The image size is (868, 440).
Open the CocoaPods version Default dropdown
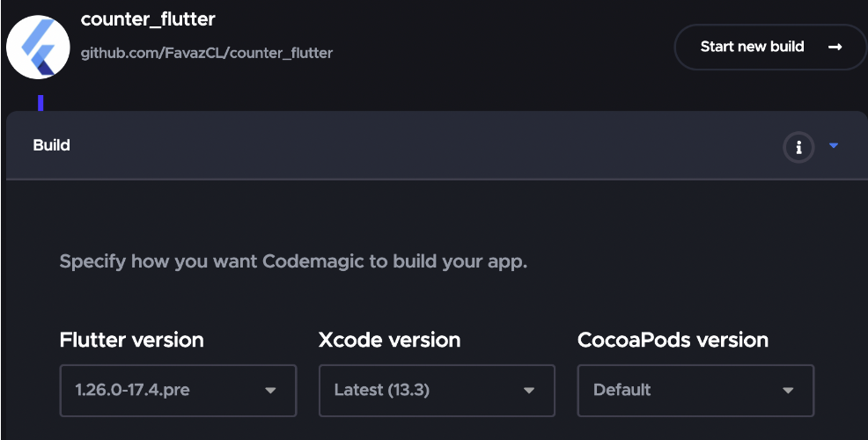point(695,390)
